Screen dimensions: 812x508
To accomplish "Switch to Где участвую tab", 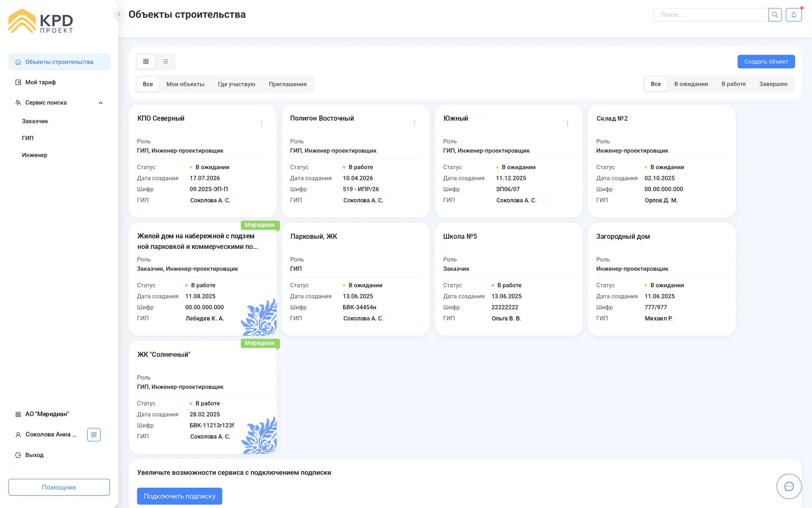I will pos(236,84).
